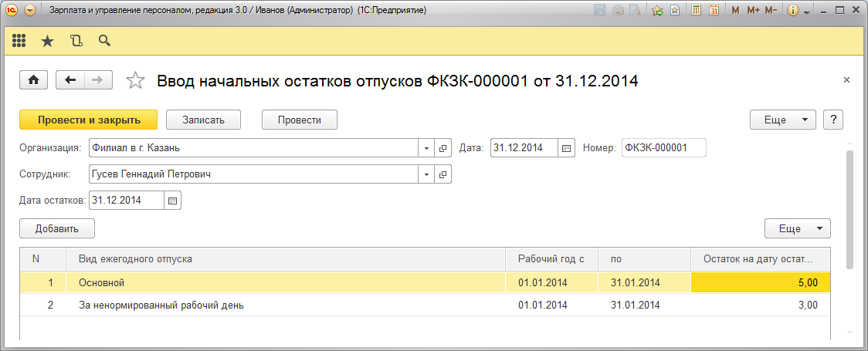Screen dimensions: 868x351
Task: Click the Дата остатков input field
Action: click(x=126, y=201)
